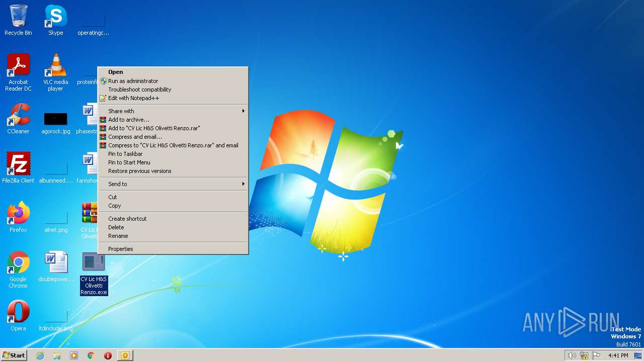
Task: Choose Pin to Start Menu
Action: [173, 162]
